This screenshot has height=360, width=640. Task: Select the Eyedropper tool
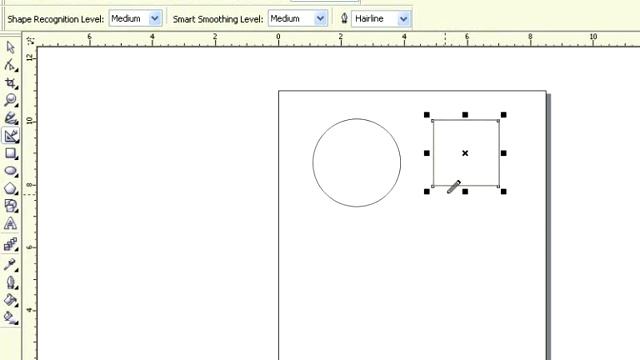pos(10,264)
